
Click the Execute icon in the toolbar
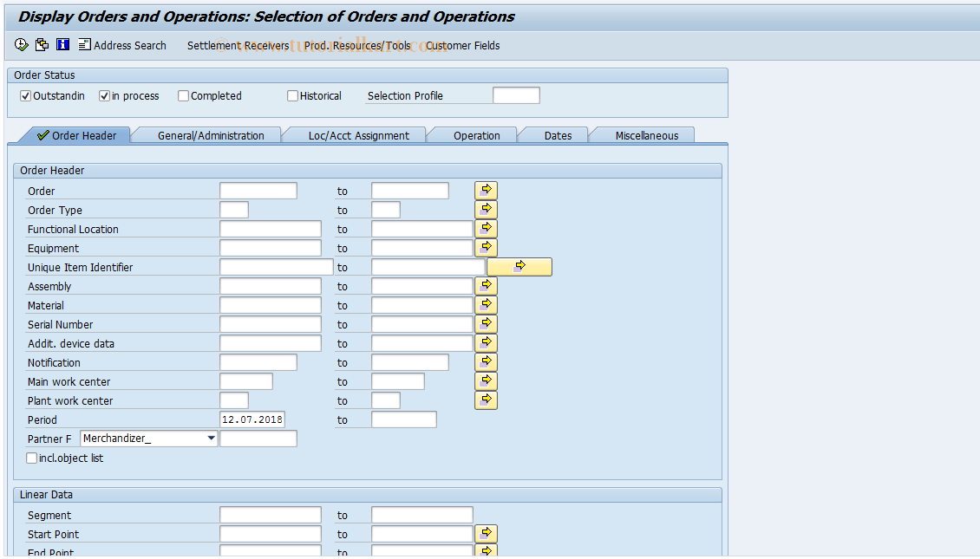(x=21, y=45)
